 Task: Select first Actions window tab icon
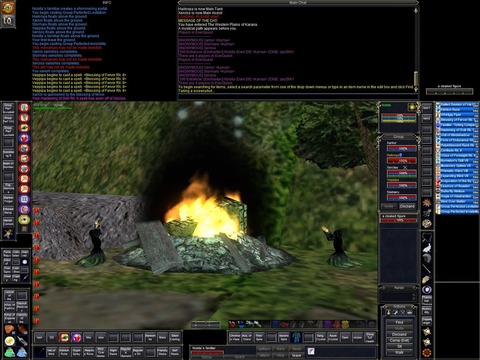(x=388, y=313)
